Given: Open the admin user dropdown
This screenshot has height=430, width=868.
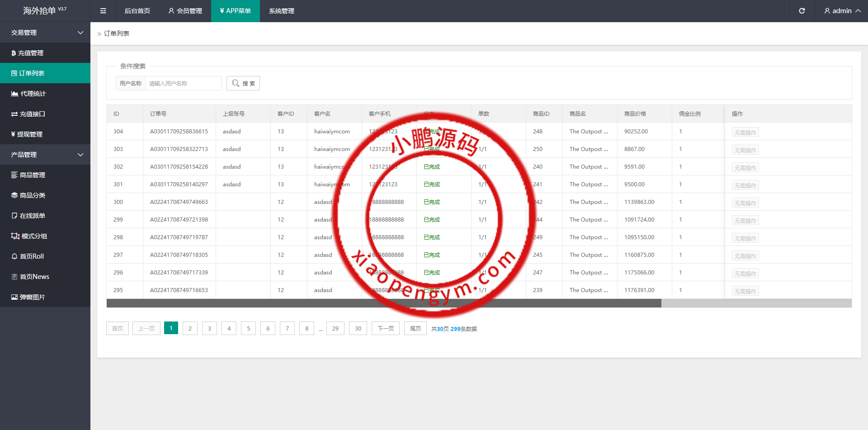Looking at the screenshot, I should 842,11.
